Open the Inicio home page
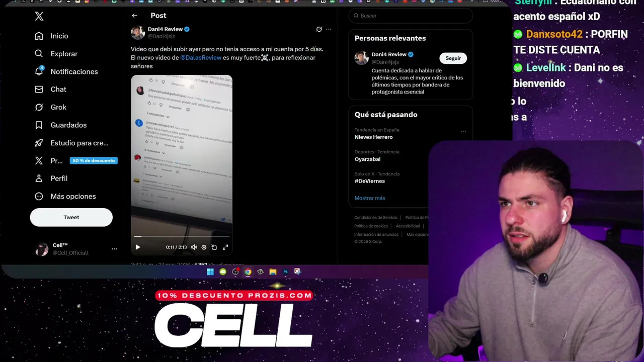 (x=51, y=36)
